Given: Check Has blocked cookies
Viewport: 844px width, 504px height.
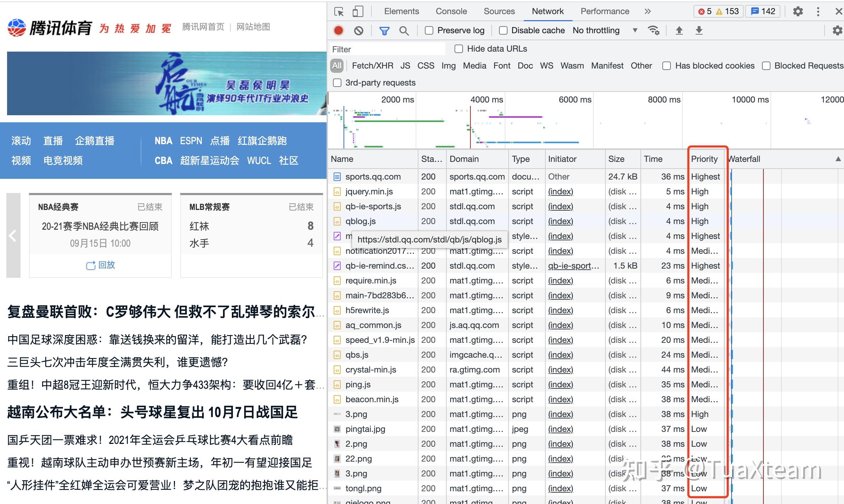Looking at the screenshot, I should (666, 66).
